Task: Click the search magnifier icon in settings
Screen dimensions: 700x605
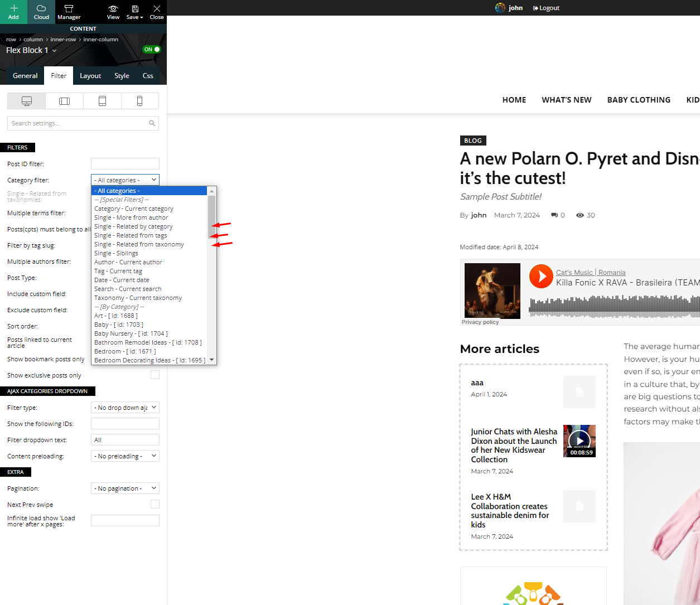Action: point(152,123)
